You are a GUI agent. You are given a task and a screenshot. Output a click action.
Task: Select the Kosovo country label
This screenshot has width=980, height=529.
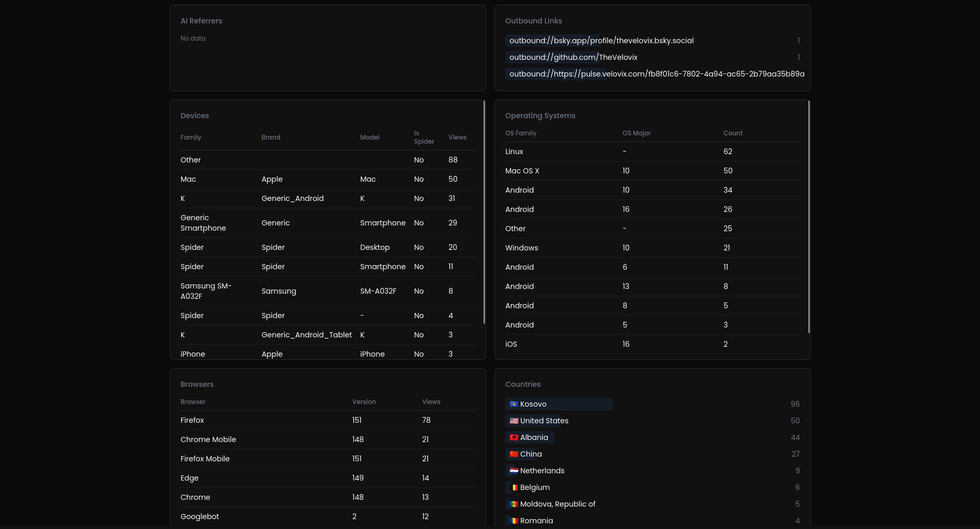tap(533, 404)
